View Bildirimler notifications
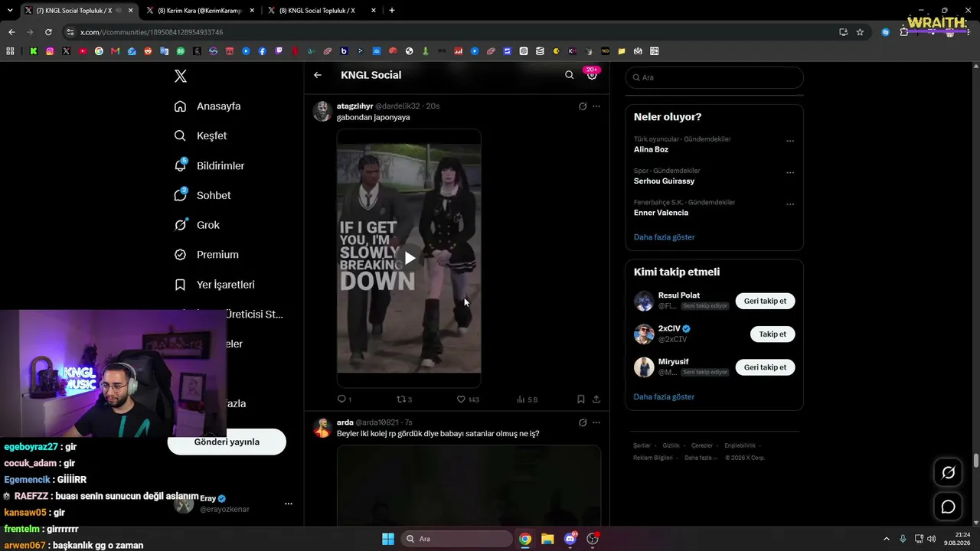 click(209, 165)
